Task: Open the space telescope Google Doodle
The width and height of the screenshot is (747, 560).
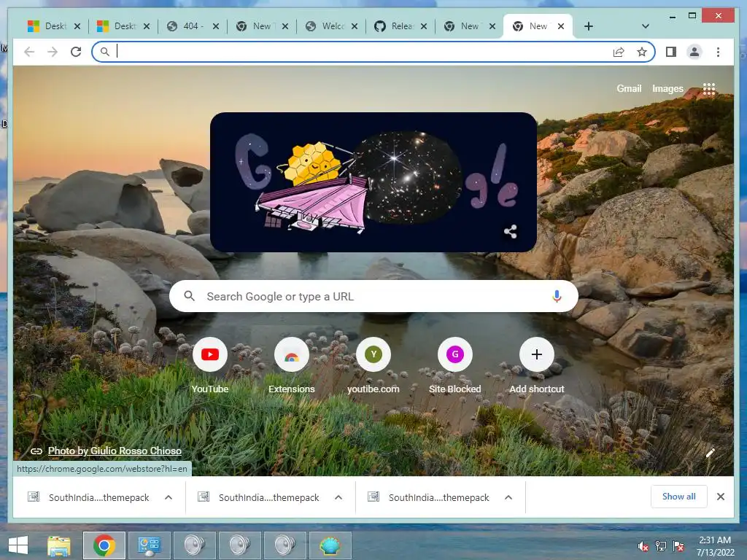Action: pyautogui.click(x=373, y=182)
